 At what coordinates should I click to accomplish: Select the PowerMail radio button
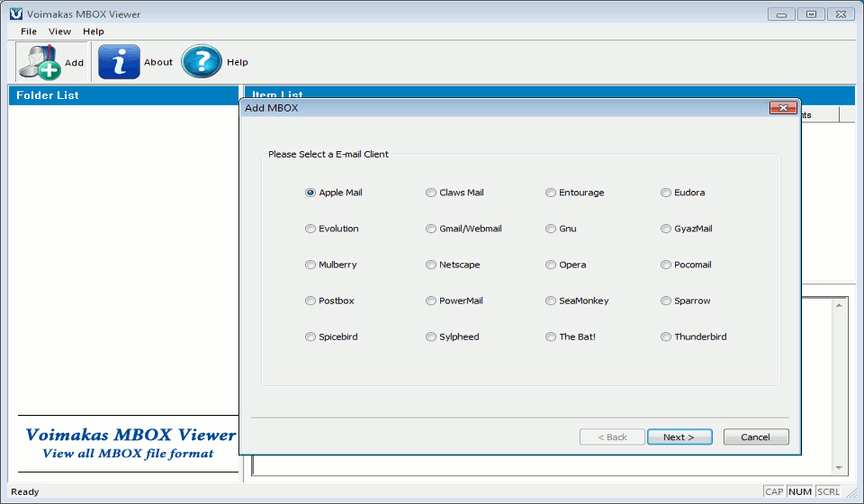coord(431,301)
